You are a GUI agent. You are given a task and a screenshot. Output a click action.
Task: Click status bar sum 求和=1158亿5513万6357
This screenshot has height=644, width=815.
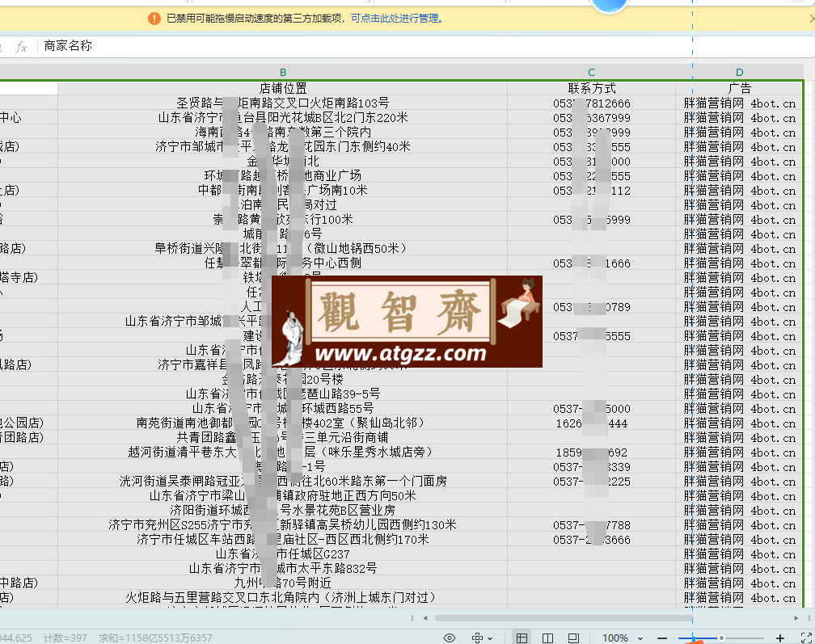point(155,638)
